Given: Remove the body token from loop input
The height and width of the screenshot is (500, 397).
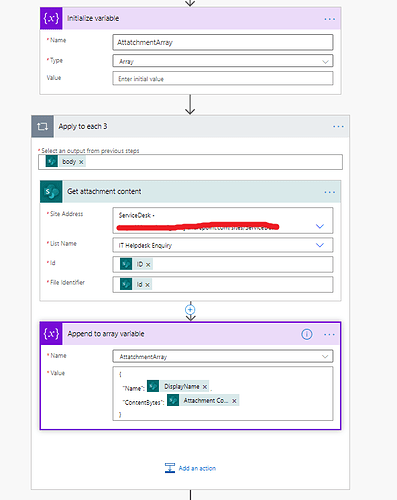Looking at the screenshot, I should pos(81,162).
